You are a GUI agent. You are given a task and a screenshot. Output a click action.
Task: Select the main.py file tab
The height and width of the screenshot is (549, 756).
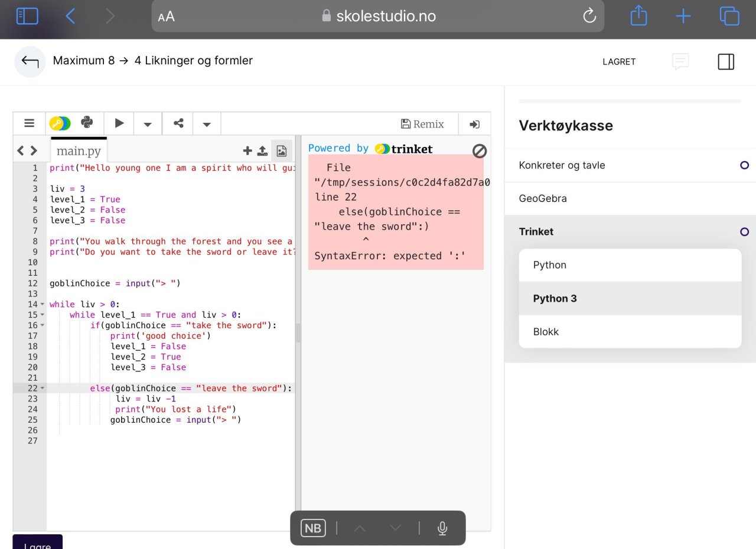pyautogui.click(x=79, y=151)
